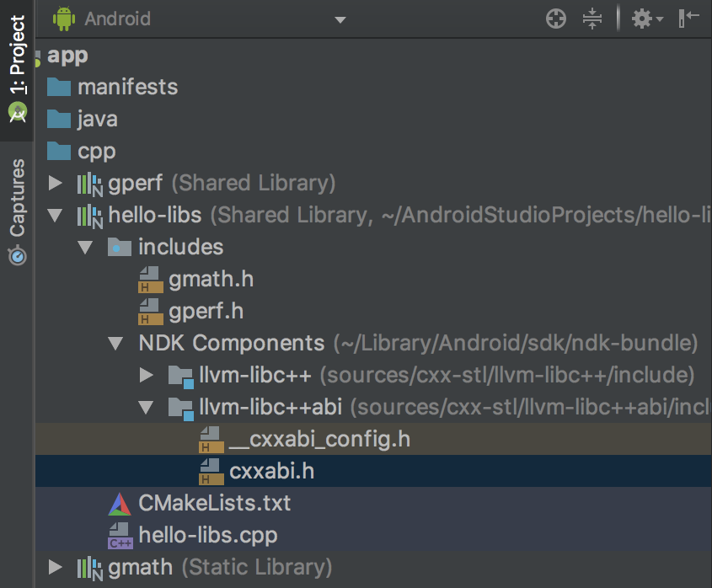
Task: Click the Captures stopwatch icon
Action: coord(18,255)
